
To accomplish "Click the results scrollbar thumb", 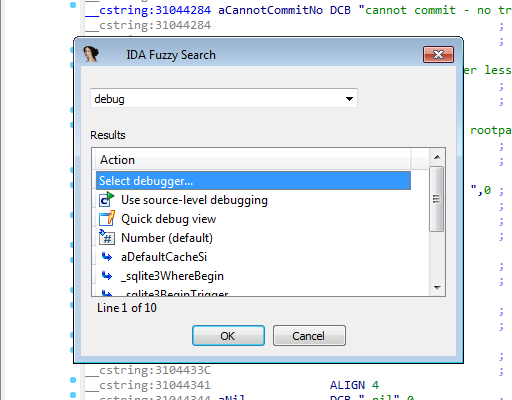I will [x=437, y=199].
